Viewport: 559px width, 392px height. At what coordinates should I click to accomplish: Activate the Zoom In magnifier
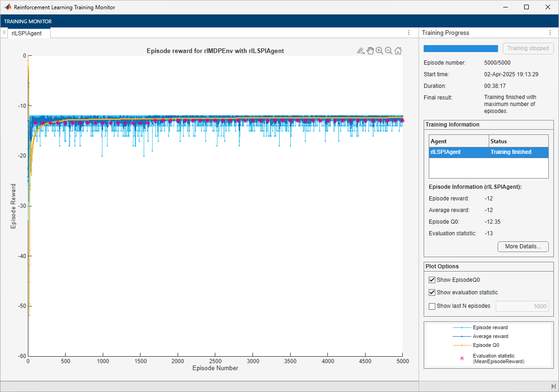(x=379, y=51)
